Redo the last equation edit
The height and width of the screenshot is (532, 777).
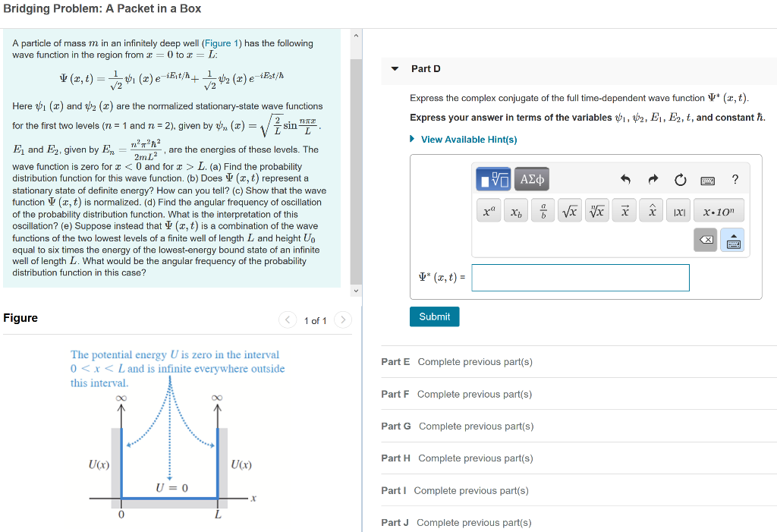[x=653, y=180]
